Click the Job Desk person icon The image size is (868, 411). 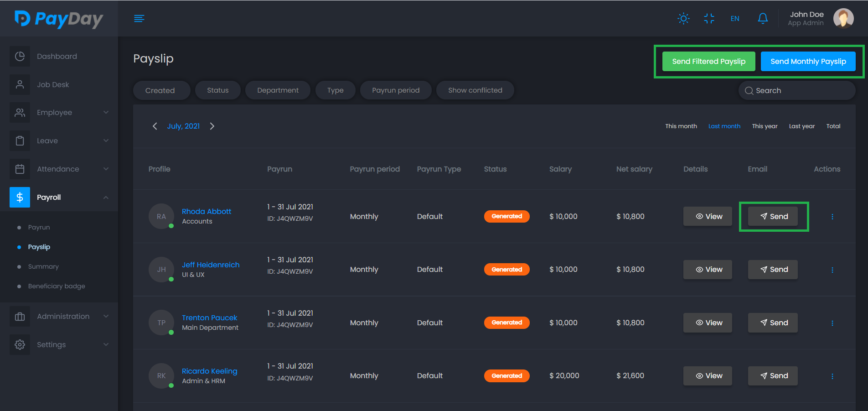coord(20,84)
